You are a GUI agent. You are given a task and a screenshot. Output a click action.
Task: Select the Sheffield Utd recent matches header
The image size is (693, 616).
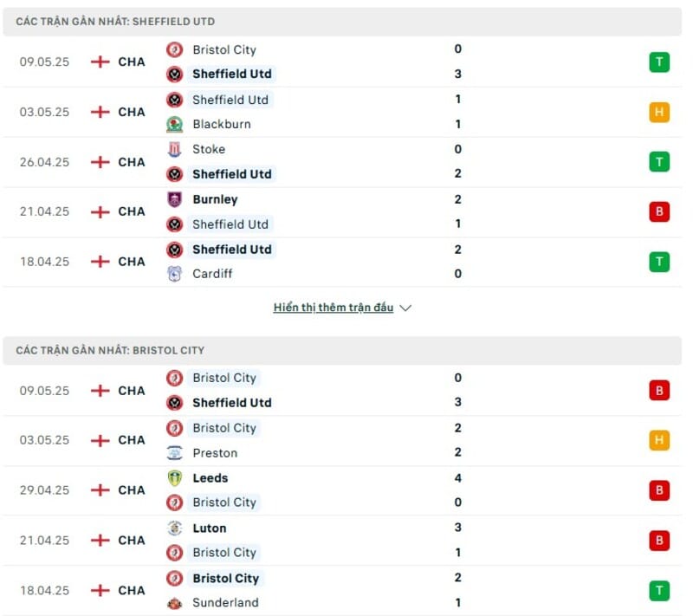pos(342,22)
